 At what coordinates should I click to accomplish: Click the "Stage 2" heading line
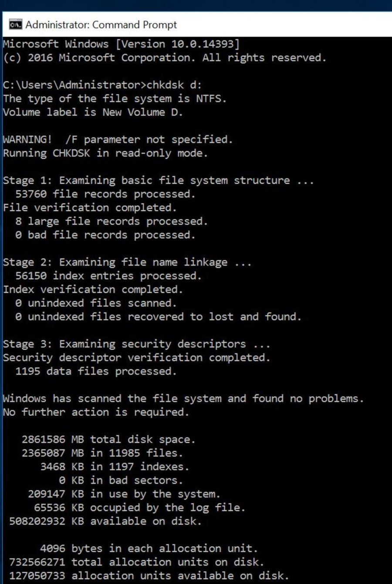tap(127, 262)
